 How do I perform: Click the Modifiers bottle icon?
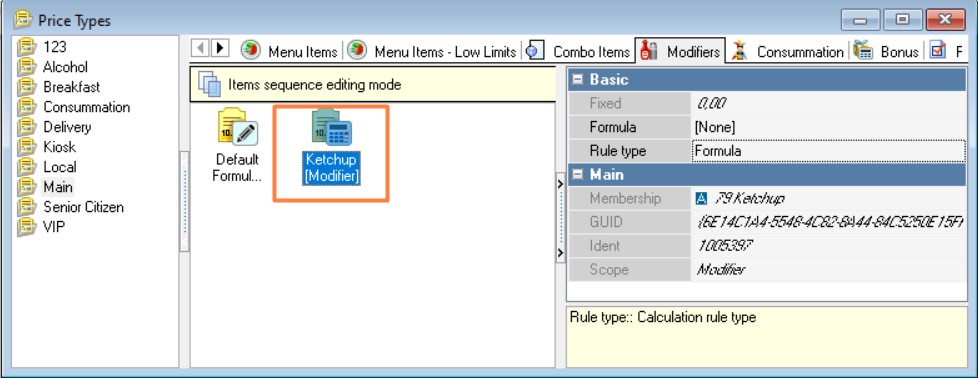[x=649, y=51]
